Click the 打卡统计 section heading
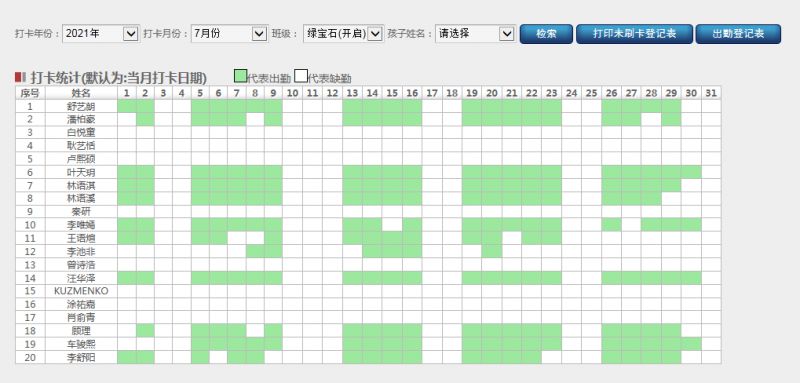The width and height of the screenshot is (800, 383). pyautogui.click(x=118, y=78)
